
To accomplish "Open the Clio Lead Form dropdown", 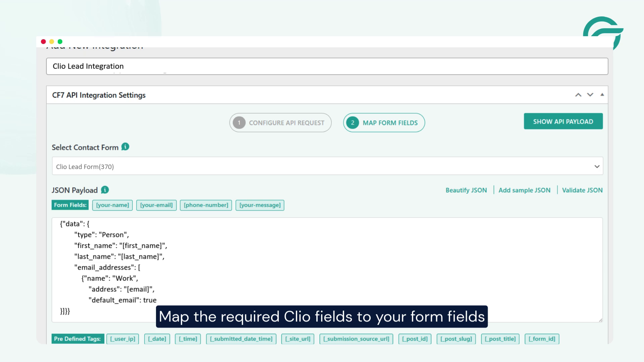I will click(327, 166).
